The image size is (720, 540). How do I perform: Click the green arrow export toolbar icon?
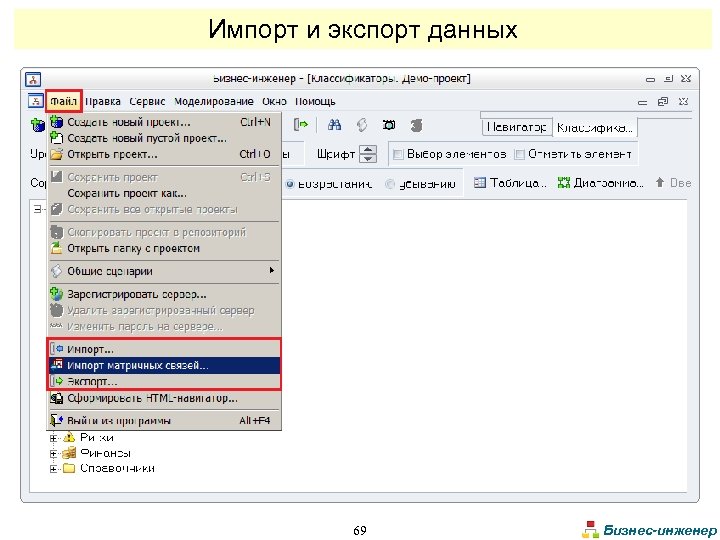(x=301, y=124)
